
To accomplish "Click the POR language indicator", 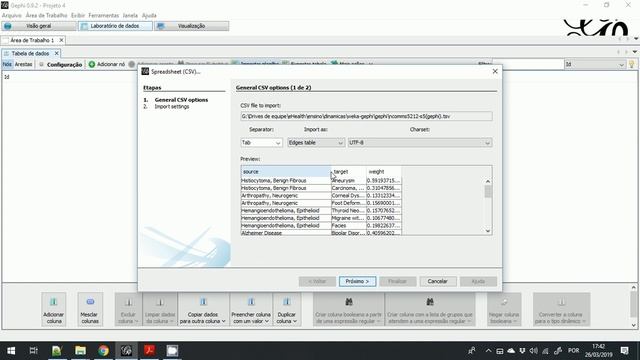I will pyautogui.click(x=573, y=351).
